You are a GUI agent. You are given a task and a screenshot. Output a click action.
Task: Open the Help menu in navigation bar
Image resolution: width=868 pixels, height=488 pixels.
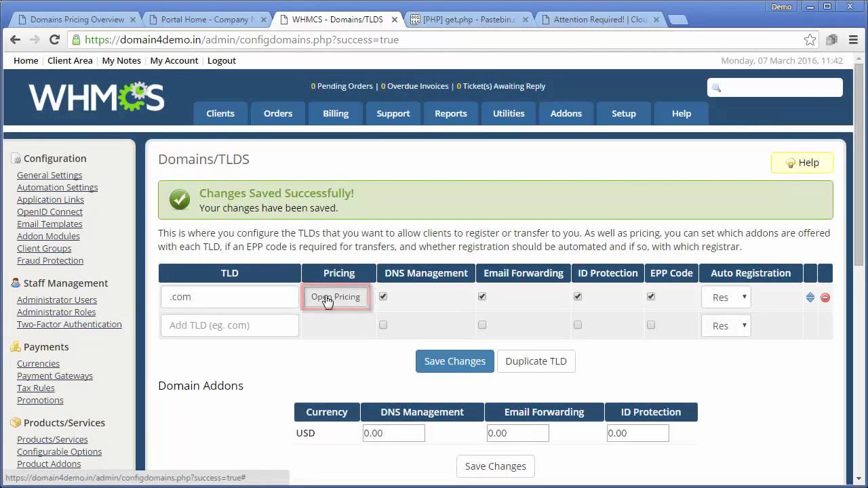pos(682,113)
